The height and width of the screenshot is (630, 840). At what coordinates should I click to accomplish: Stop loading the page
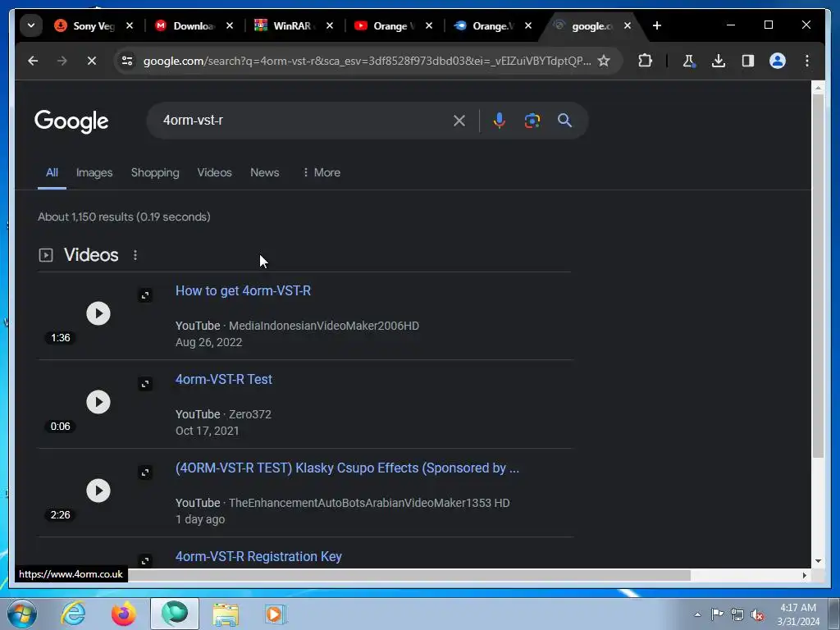click(92, 61)
